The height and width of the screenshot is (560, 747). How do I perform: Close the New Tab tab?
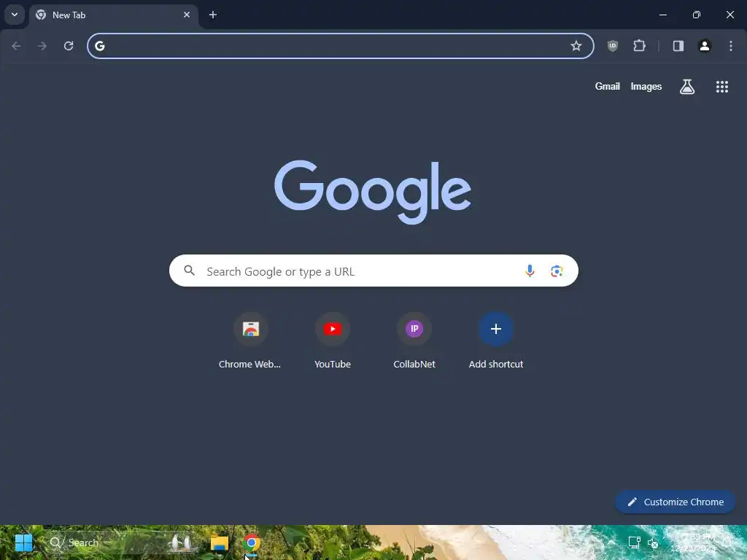pos(187,15)
